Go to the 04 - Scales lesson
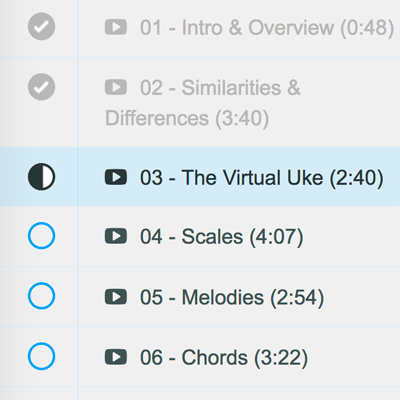The height and width of the screenshot is (400, 400). (222, 237)
